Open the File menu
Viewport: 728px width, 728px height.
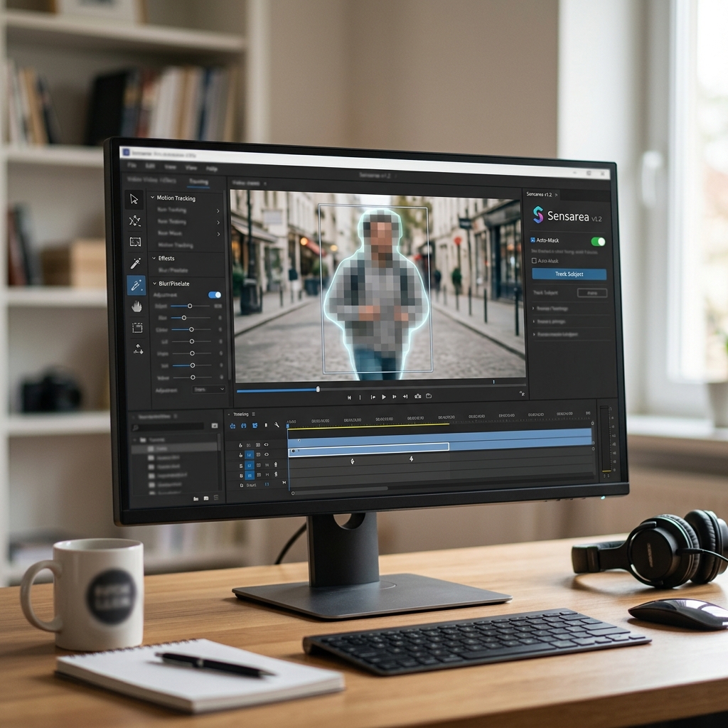tap(132, 165)
